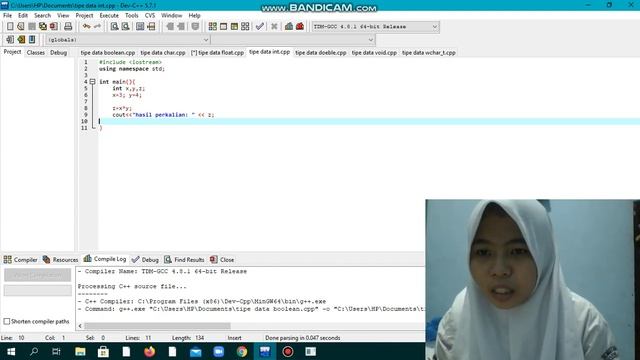Screen dimensions: 640x360
Task: Open Firefox from the taskbar
Action: coord(149,351)
